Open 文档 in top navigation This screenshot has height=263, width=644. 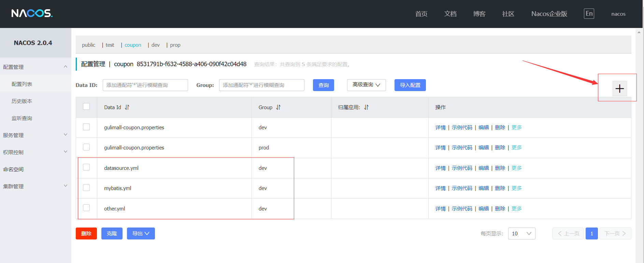[450, 14]
